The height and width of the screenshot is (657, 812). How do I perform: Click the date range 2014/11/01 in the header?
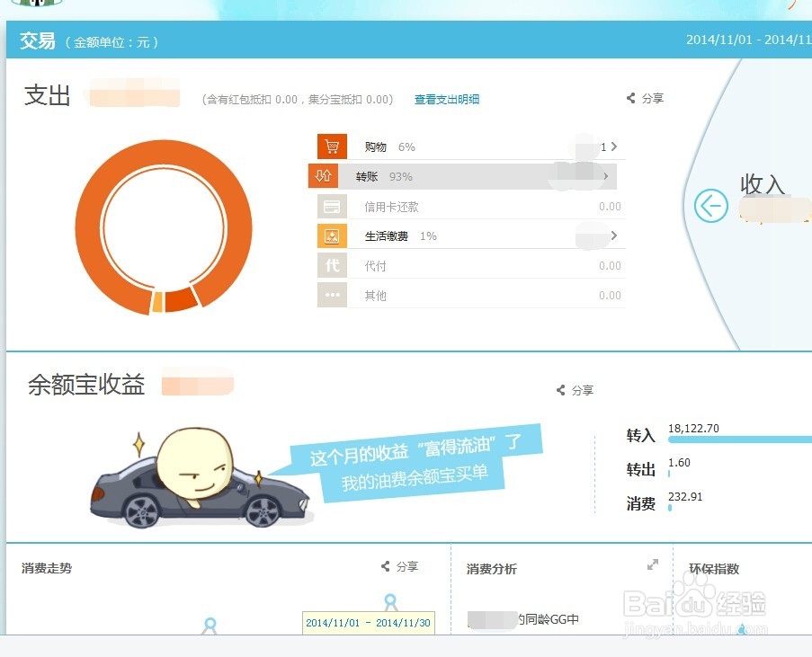(718, 40)
